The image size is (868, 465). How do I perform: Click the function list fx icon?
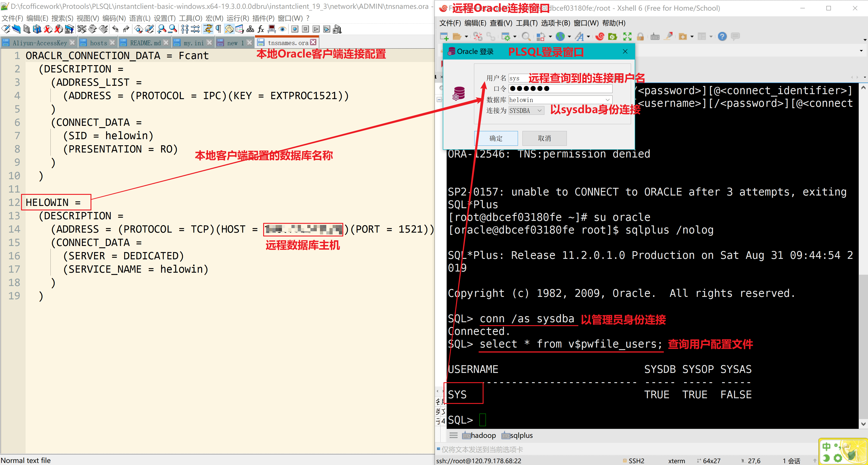click(261, 29)
